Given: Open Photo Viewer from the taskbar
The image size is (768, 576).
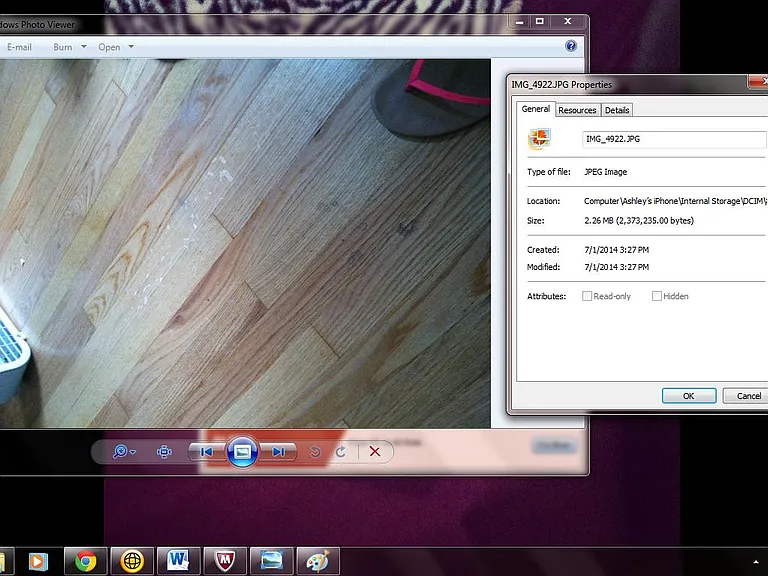Looking at the screenshot, I should coord(271,561).
